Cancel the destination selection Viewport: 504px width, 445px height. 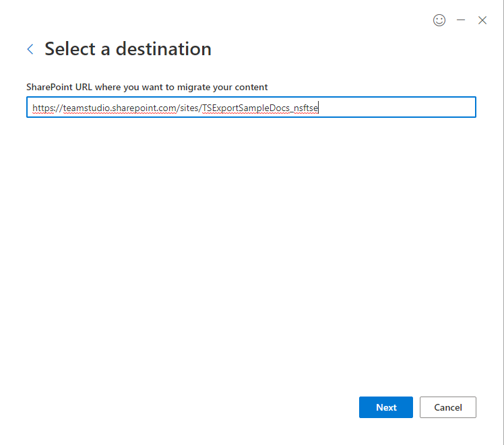(448, 407)
